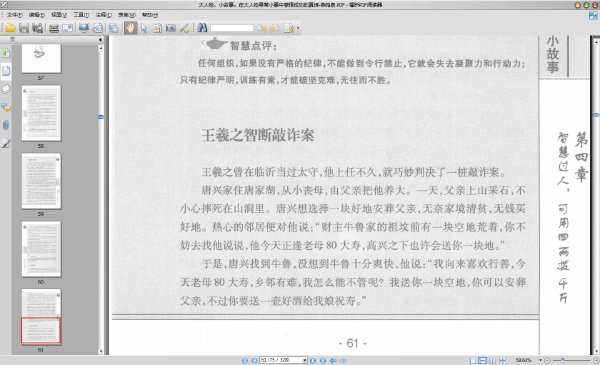Go to the last page in status bar
This screenshot has width=600, height=365.
pyautogui.click(x=323, y=360)
